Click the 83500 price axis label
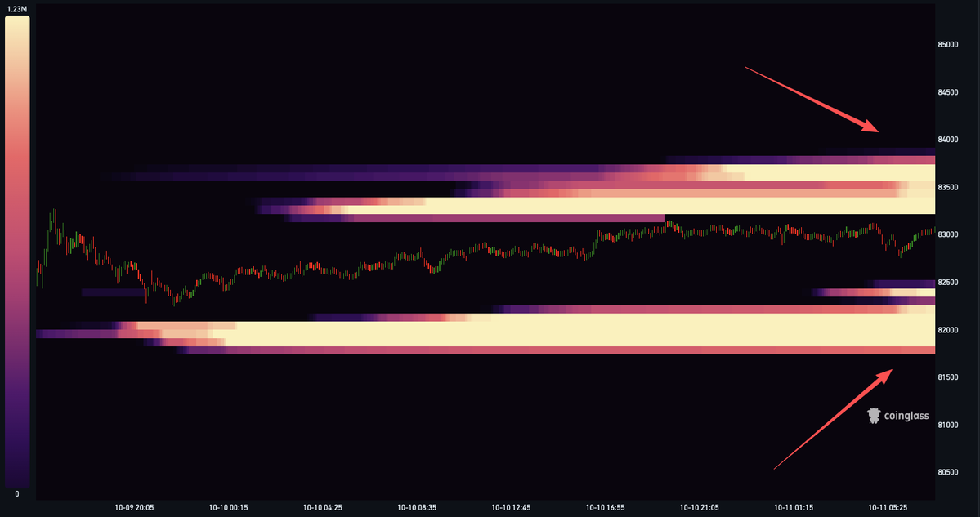 click(x=947, y=187)
